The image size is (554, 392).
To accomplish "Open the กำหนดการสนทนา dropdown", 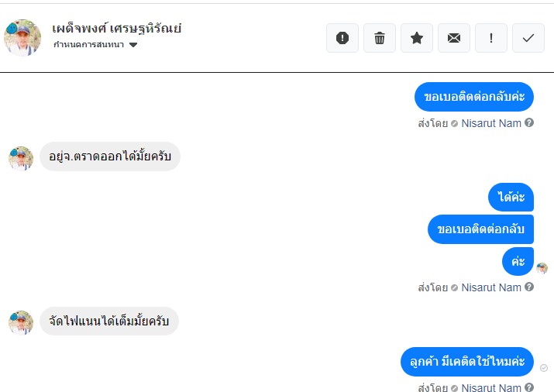I will coord(88,45).
